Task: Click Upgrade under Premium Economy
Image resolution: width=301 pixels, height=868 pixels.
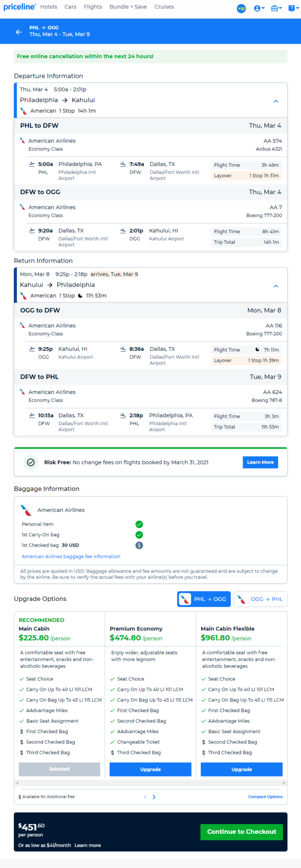Action: [x=150, y=769]
